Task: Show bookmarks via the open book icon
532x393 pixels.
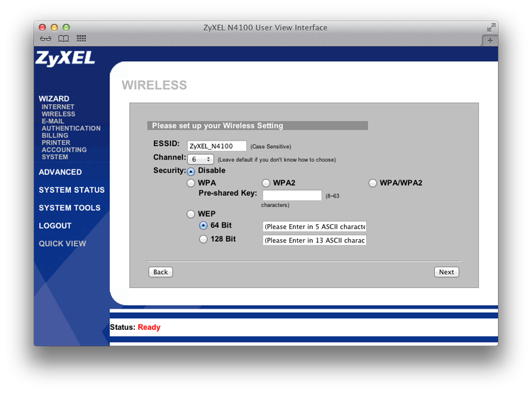Action: click(x=63, y=39)
